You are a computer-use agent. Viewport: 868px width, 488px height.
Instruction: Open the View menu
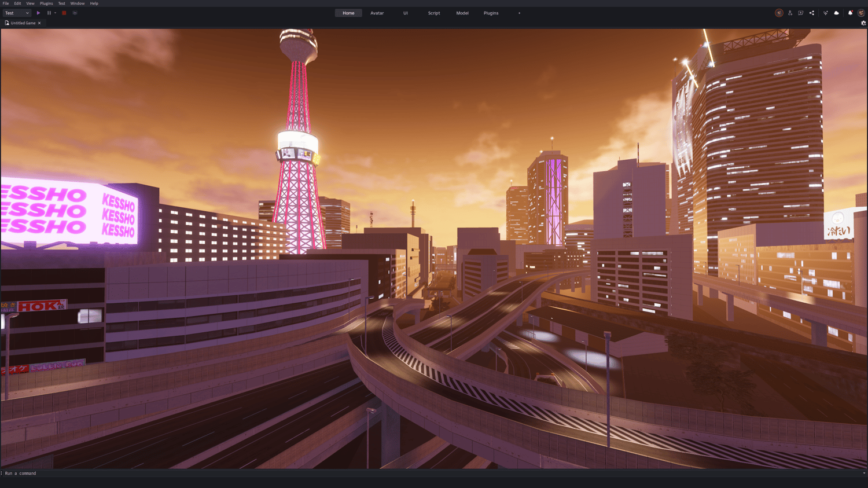[x=30, y=3]
